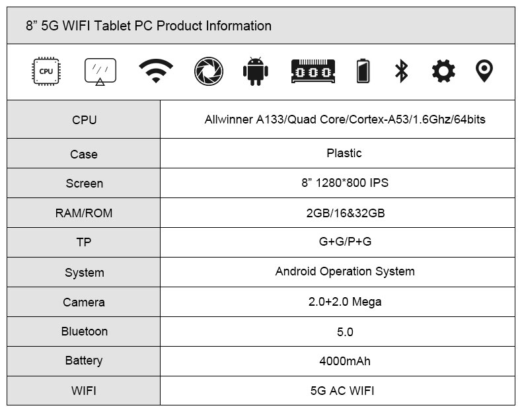
Task: Select the 5G AC WIFI value
Action: (x=342, y=391)
